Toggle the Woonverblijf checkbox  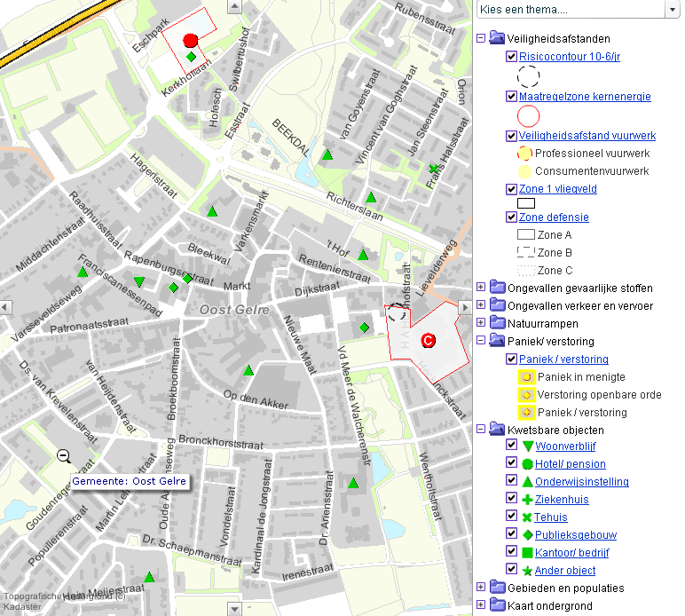[511, 445]
